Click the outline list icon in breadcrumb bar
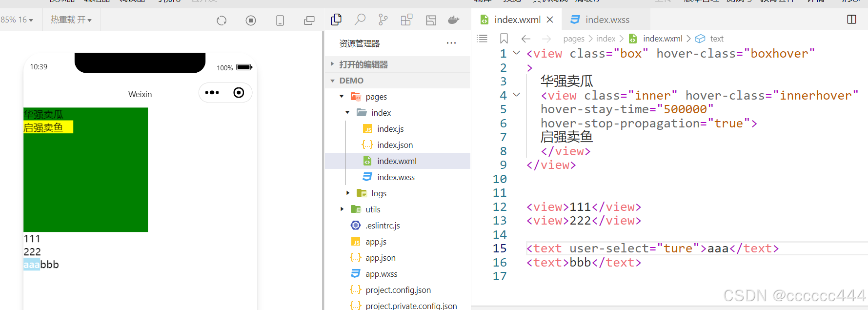This screenshot has width=868, height=310. (x=482, y=39)
